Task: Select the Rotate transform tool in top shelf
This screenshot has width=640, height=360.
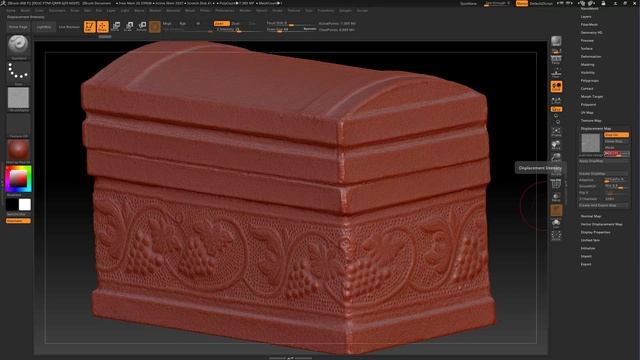Action: (142, 27)
